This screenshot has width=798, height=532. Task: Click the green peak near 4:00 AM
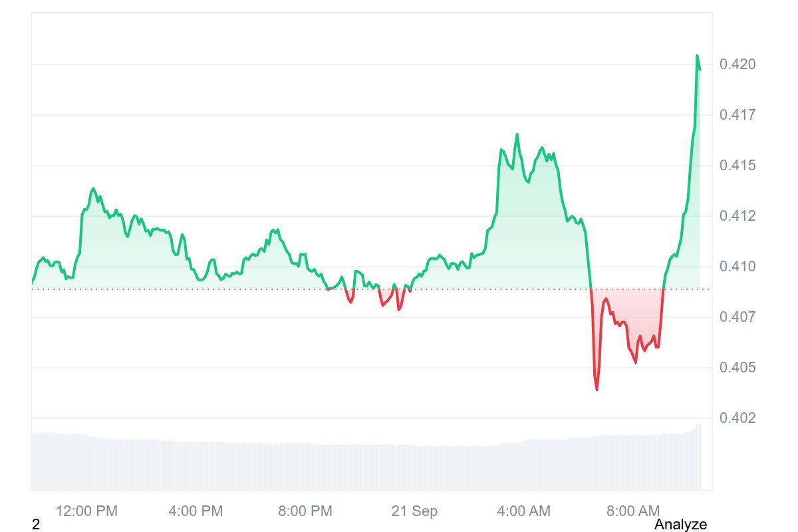[517, 134]
